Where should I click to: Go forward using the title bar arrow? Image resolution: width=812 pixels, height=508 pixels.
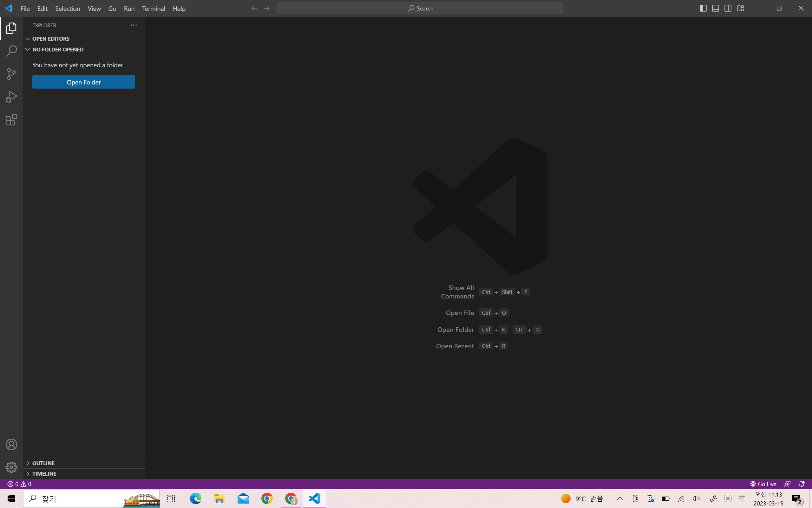[x=267, y=8]
